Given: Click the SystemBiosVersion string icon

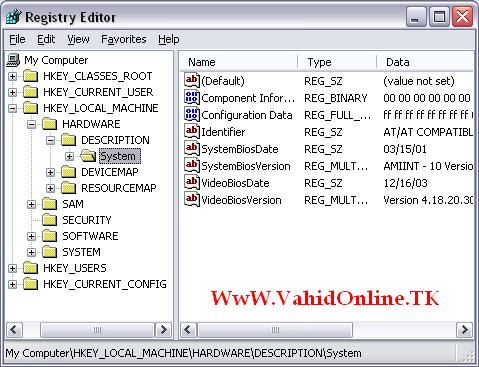Looking at the screenshot, I should pos(192,166).
